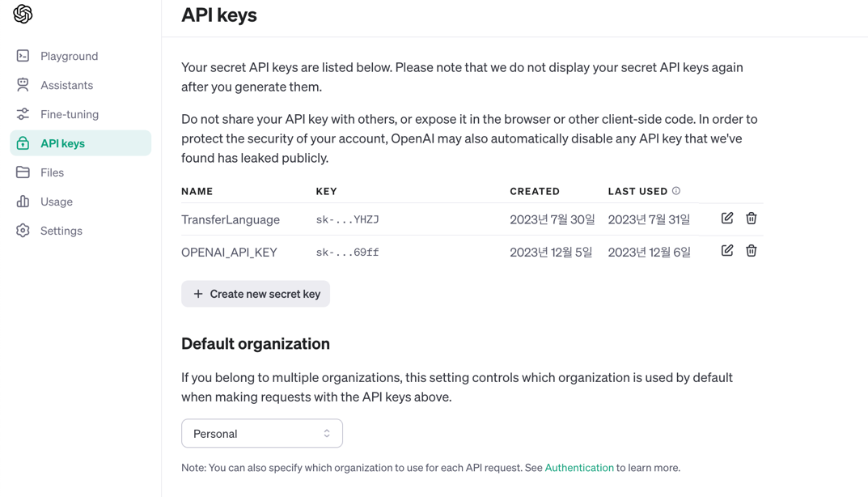Click the sk-...YHZJ key value

tap(348, 219)
